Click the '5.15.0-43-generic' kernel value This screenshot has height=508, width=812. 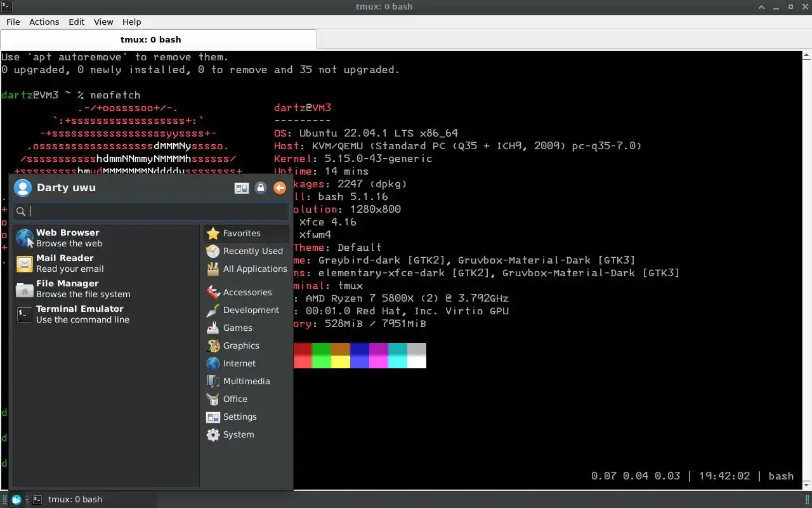378,159
